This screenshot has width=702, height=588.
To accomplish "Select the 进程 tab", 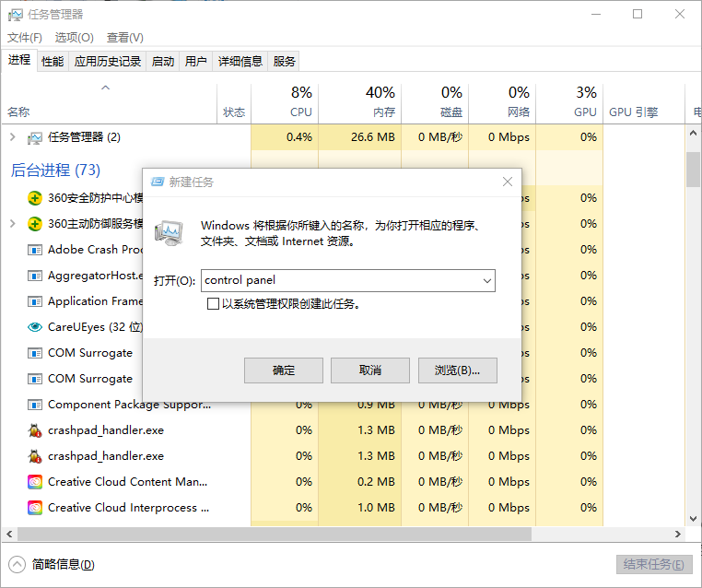I will (19, 60).
